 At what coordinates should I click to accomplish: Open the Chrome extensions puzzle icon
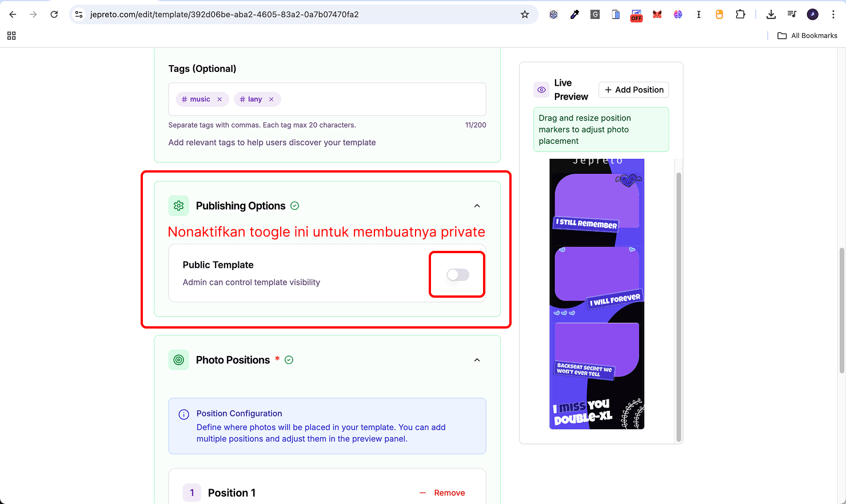[740, 14]
